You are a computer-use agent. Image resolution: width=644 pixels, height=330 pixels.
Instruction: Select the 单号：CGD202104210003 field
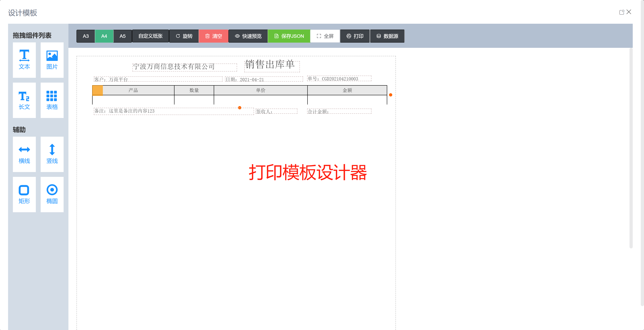[339, 78]
